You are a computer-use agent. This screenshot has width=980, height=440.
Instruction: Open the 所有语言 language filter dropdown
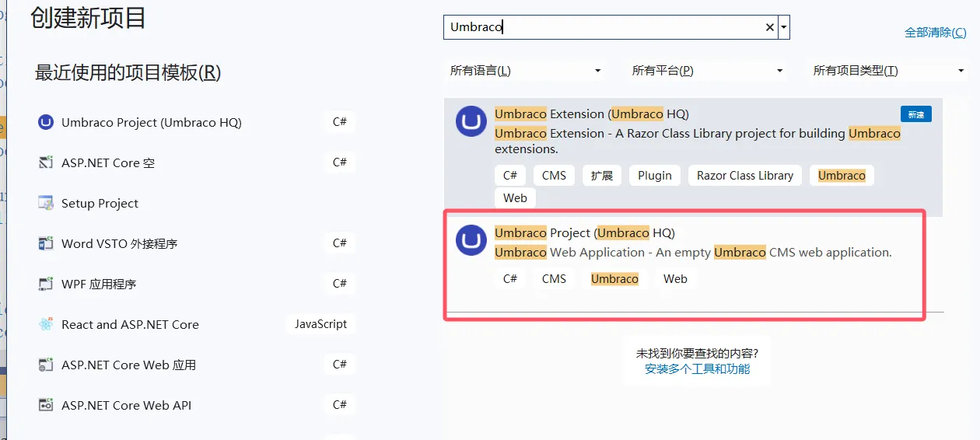pyautogui.click(x=526, y=71)
